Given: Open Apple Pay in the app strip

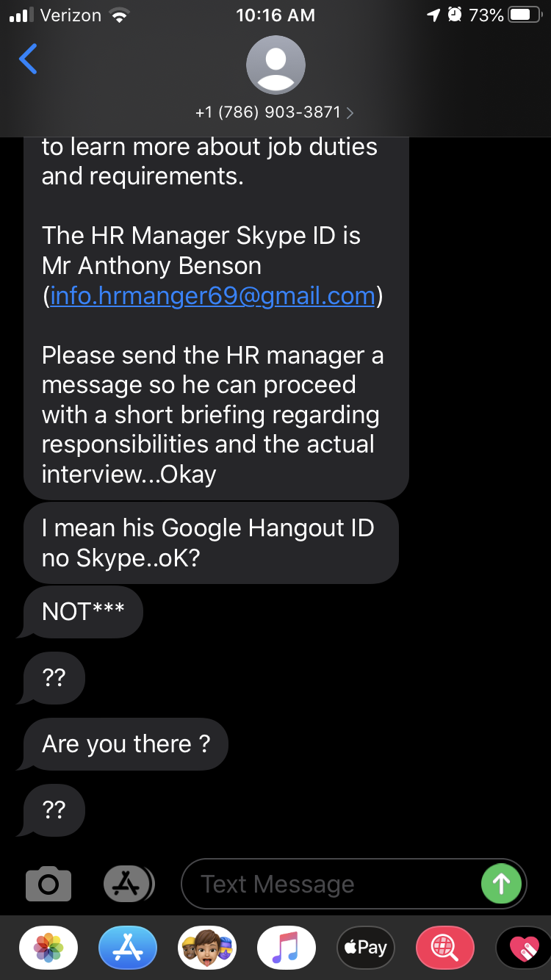Looking at the screenshot, I should (x=366, y=948).
